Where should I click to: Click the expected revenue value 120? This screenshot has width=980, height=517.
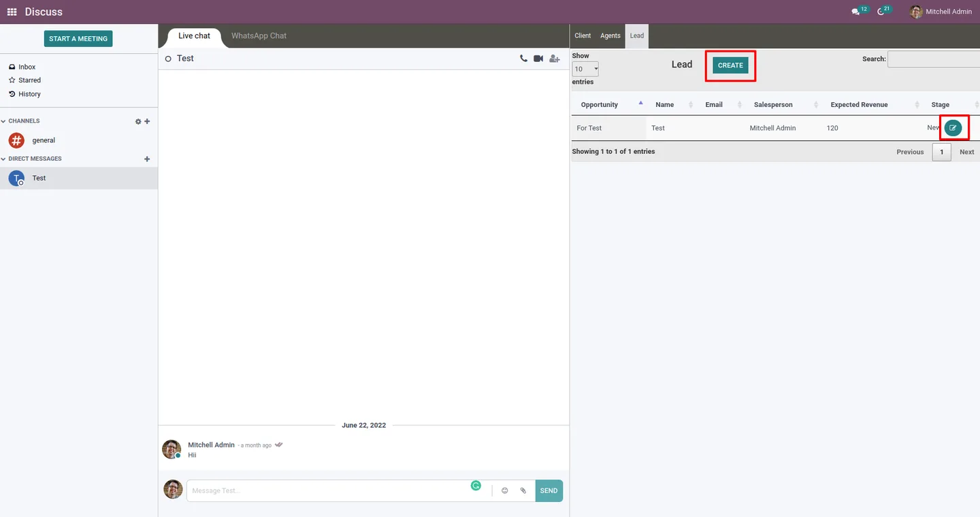(x=832, y=128)
